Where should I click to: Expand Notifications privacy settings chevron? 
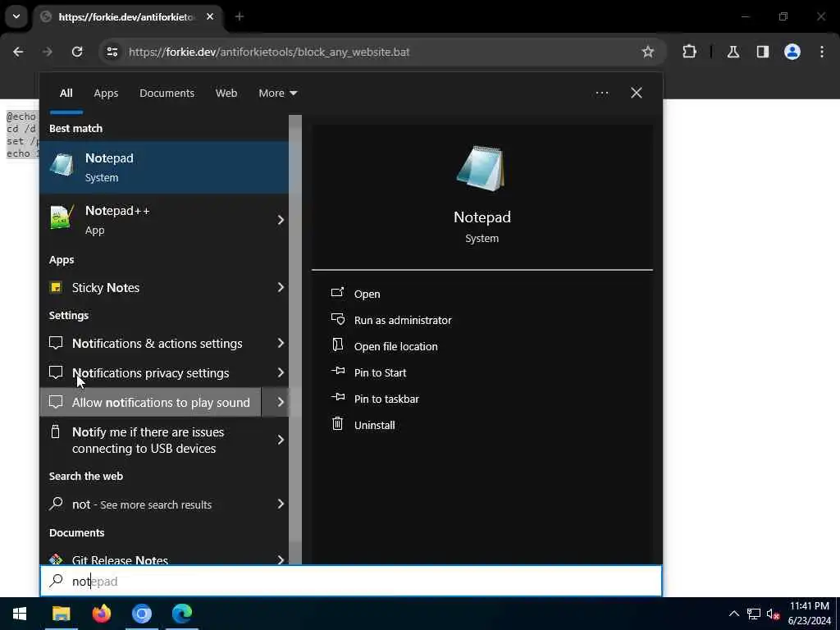tap(281, 373)
